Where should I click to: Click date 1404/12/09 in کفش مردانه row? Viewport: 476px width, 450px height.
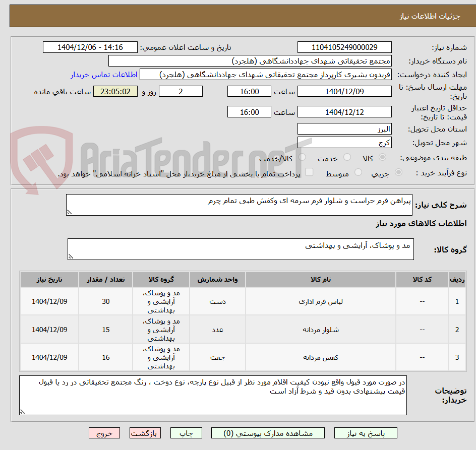point(49,357)
